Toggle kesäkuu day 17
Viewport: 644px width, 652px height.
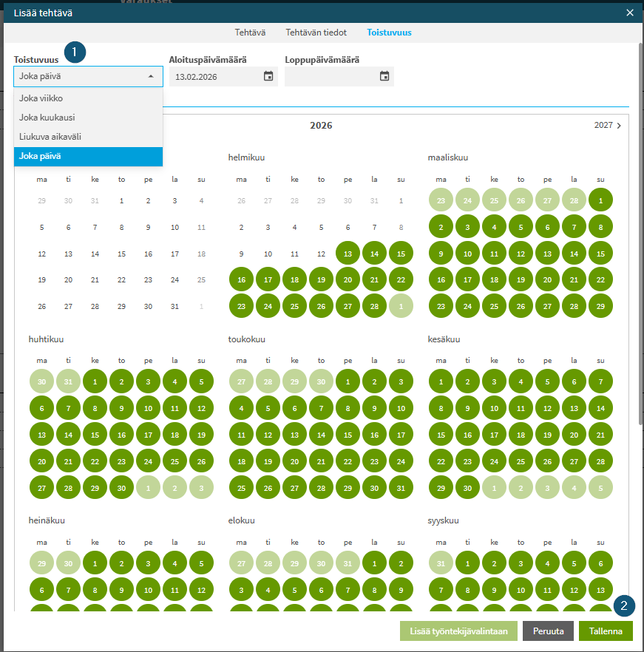pos(494,435)
